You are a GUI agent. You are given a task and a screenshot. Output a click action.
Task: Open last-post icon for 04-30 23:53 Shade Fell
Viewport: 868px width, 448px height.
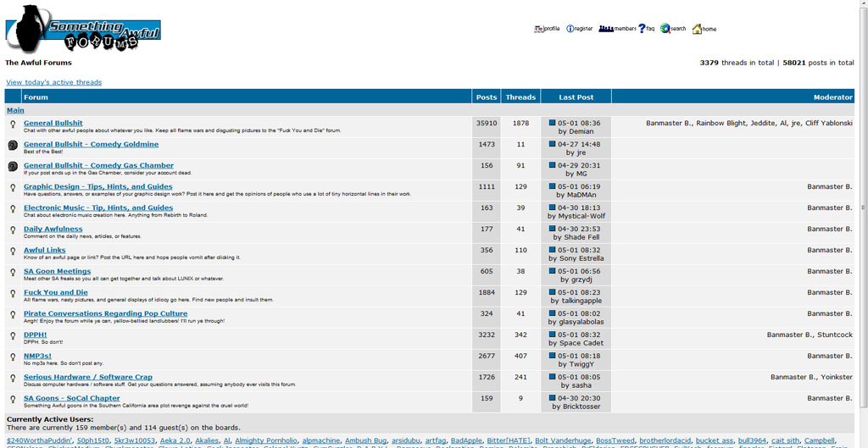tap(553, 229)
